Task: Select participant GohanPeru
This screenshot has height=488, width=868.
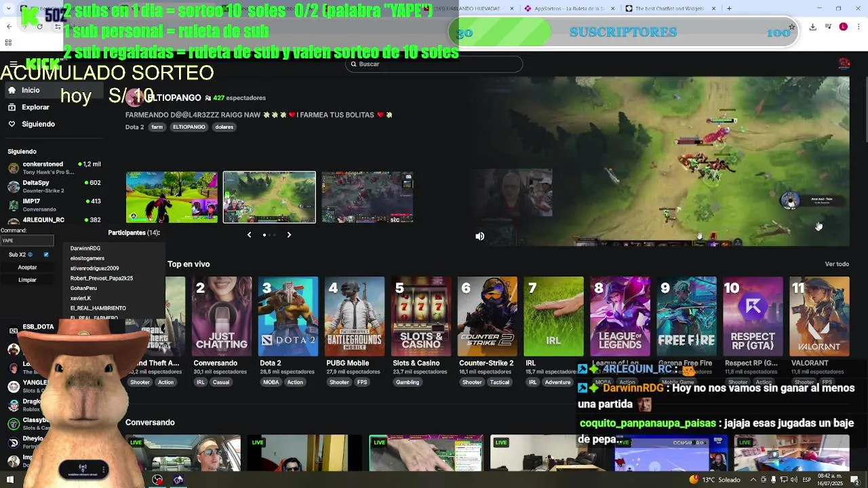Action: tap(83, 288)
